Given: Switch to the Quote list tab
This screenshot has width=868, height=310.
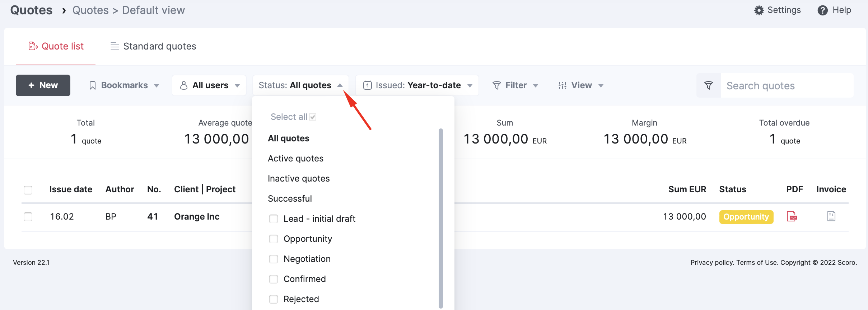Looking at the screenshot, I should click(56, 46).
